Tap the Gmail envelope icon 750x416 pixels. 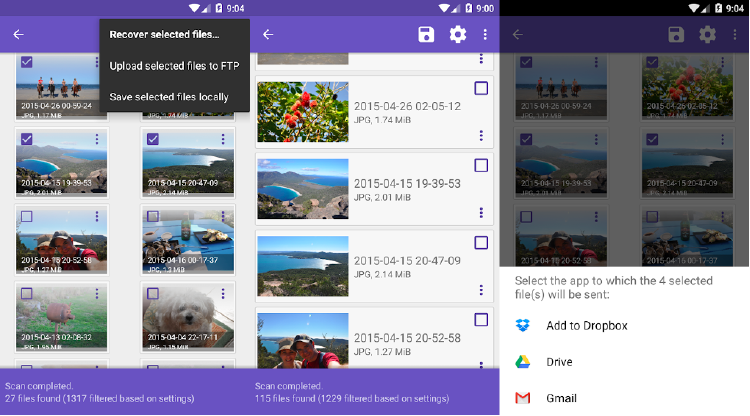tap(522, 398)
